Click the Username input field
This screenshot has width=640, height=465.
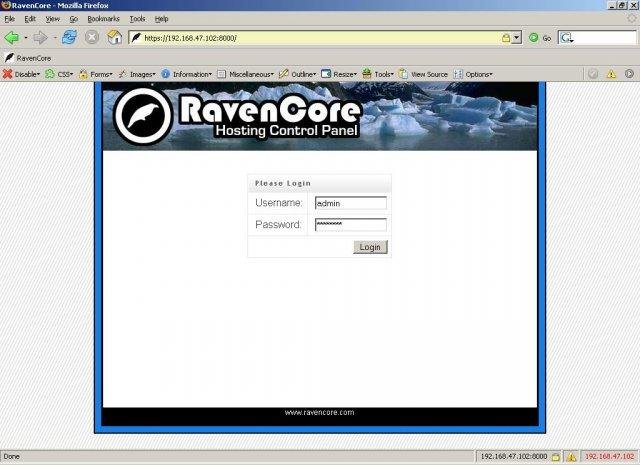(x=351, y=203)
